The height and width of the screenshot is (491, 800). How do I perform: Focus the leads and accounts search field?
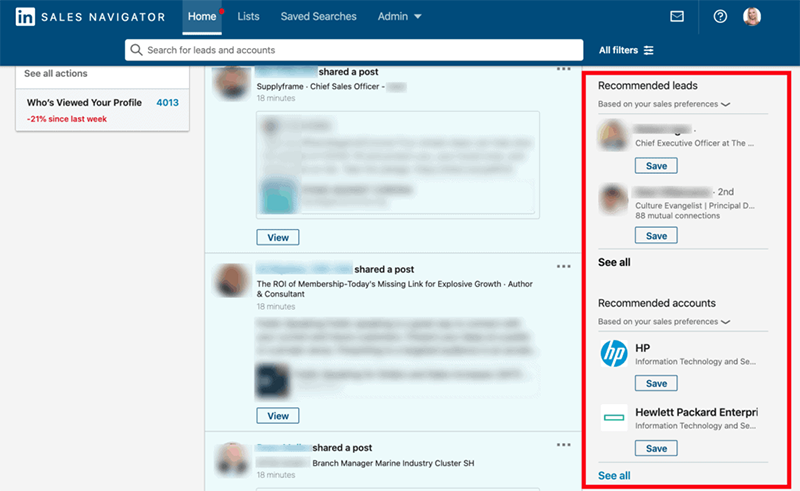click(354, 50)
